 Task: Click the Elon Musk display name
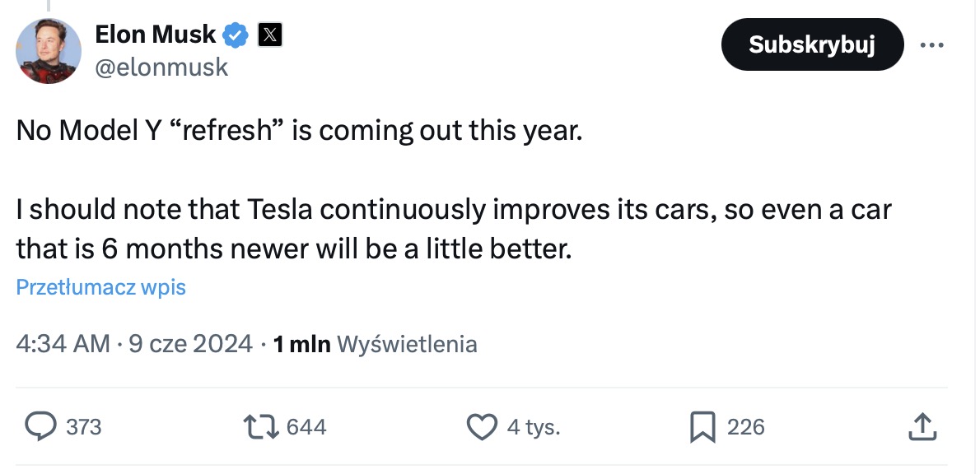point(153,34)
